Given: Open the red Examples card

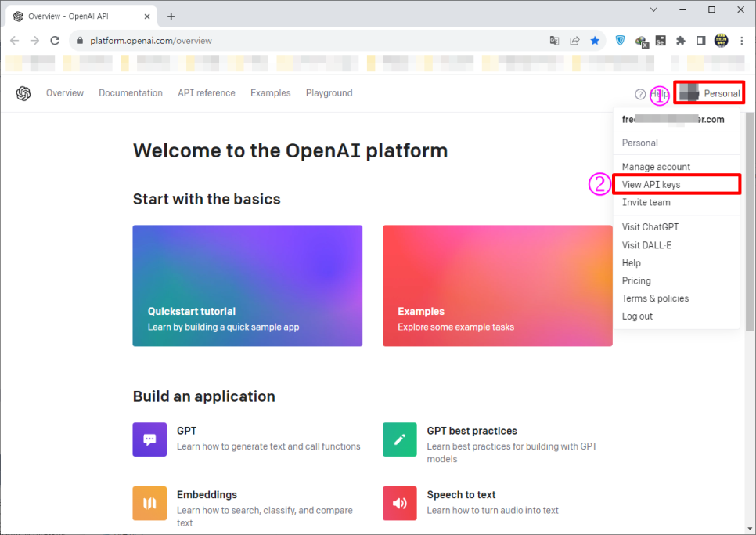Looking at the screenshot, I should [x=498, y=286].
